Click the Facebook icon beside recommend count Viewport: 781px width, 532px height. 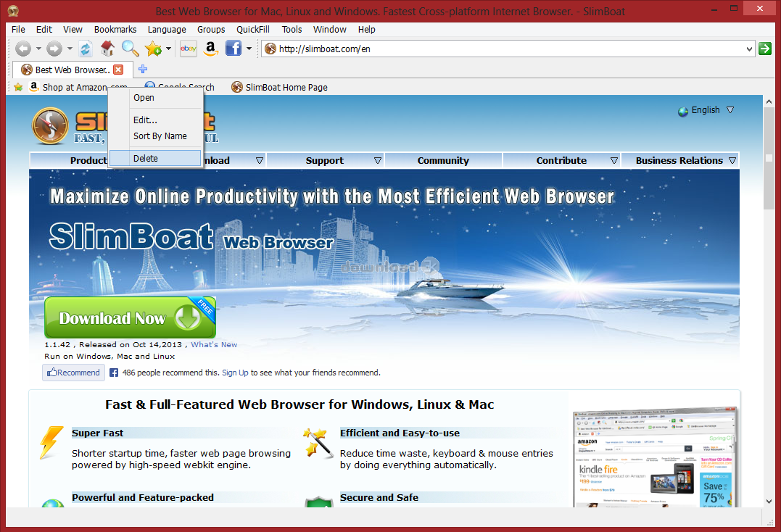point(114,373)
